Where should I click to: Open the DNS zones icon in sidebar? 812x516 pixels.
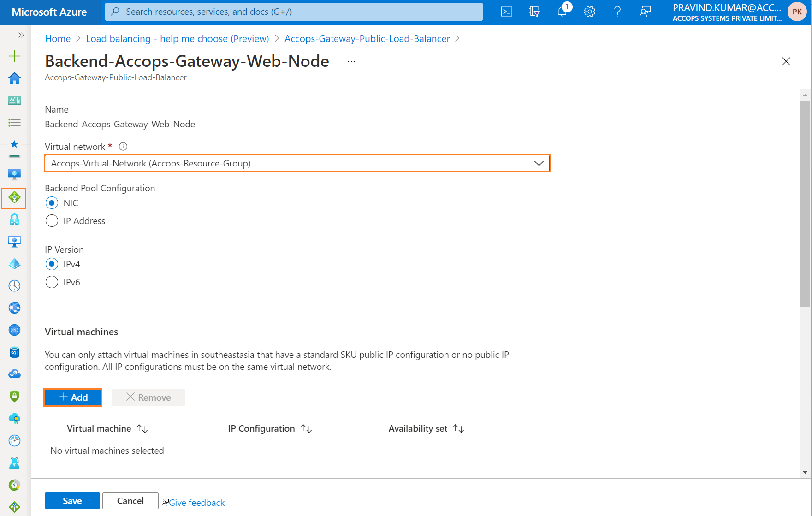[x=14, y=330]
